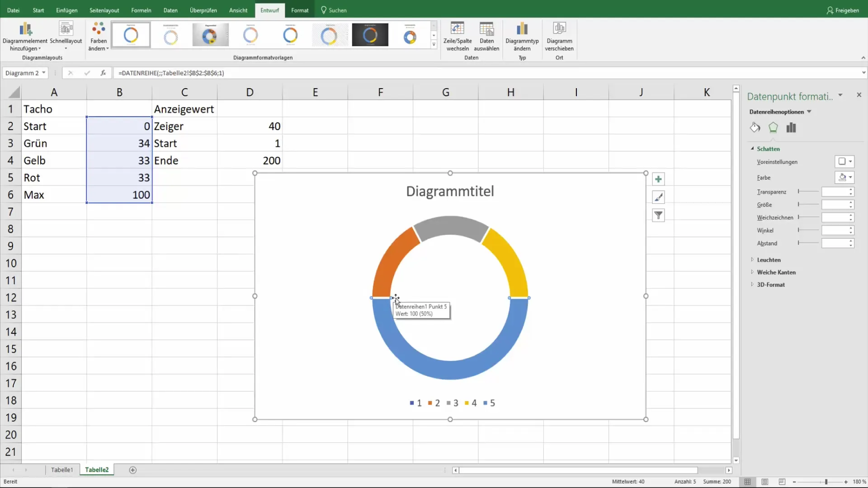Open the name box dropdown arrow

coord(44,73)
